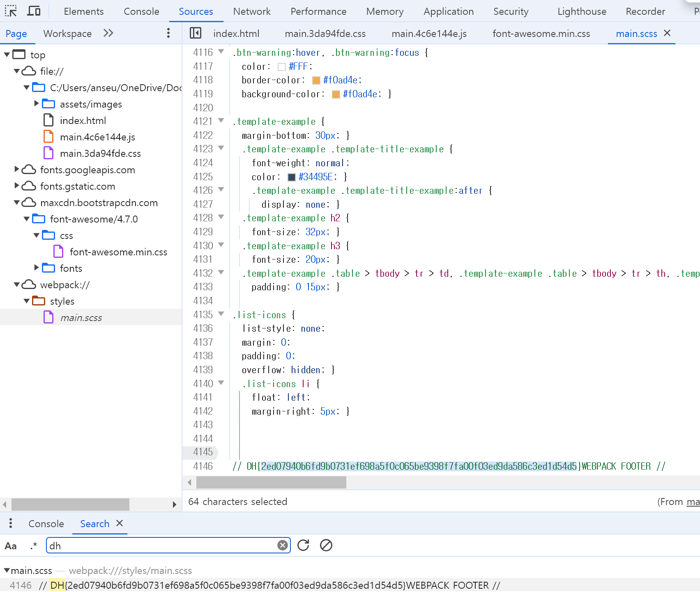
Task: Toggle match case (Aa) in search
Action: pyautogui.click(x=11, y=546)
